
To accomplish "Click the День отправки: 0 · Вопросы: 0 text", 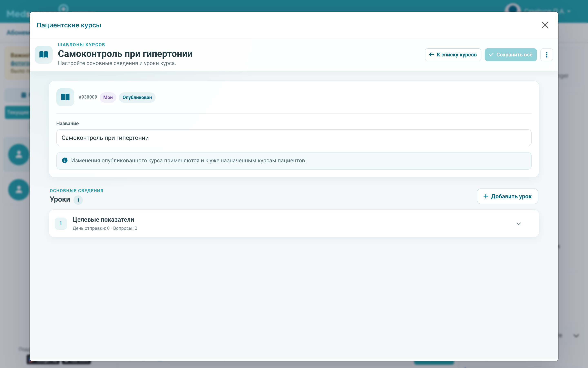I will point(105,228).
